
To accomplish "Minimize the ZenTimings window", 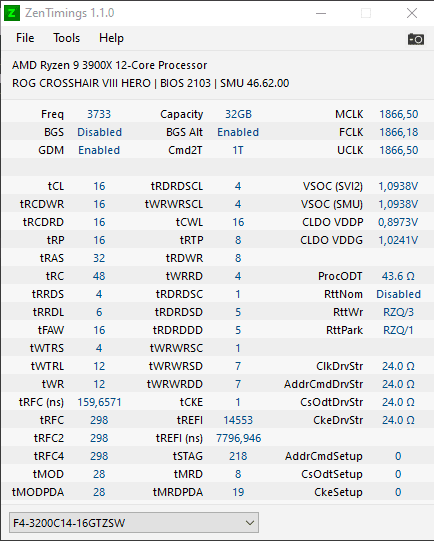I will [321, 13].
